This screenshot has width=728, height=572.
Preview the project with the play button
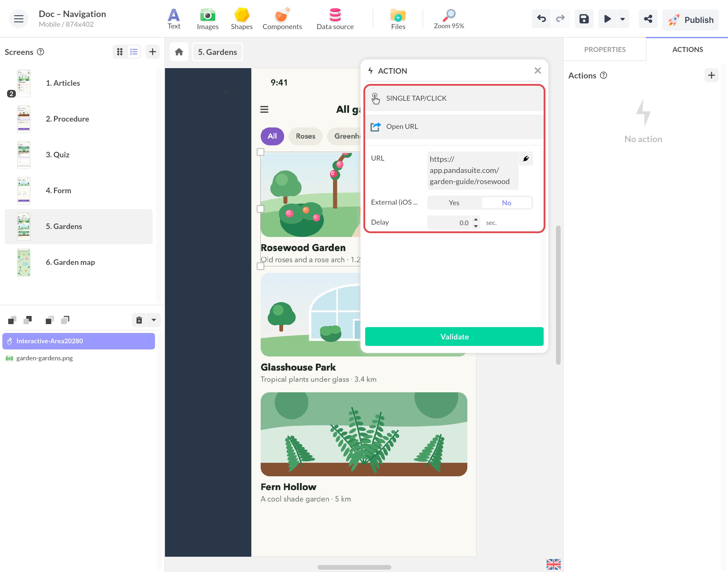click(608, 19)
